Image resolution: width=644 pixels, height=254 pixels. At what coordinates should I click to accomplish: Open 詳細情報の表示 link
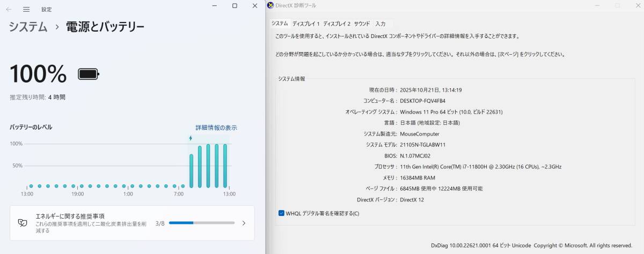216,128
